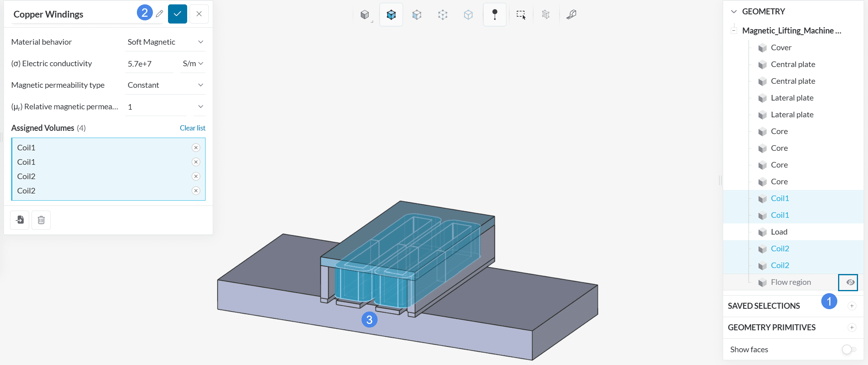This screenshot has height=365, width=868.
Task: Open the render mode cube menu
Action: coord(365,15)
